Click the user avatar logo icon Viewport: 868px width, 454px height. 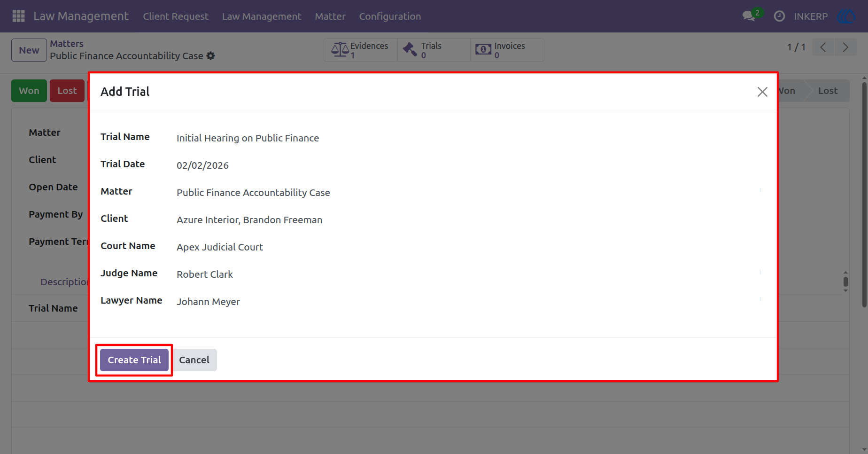click(x=846, y=16)
